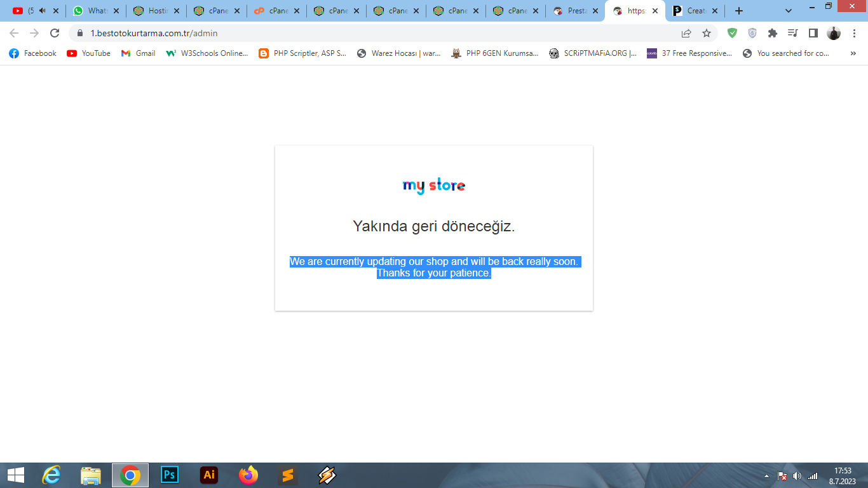Viewport: 868px width, 488px height.
Task: Open the PHP 6GEN Kurumsal bookmark
Action: click(494, 53)
